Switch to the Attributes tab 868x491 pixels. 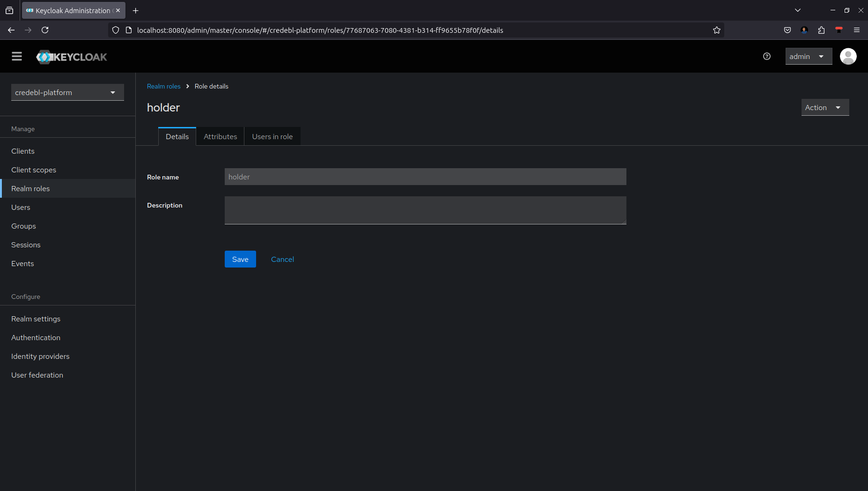(220, 137)
